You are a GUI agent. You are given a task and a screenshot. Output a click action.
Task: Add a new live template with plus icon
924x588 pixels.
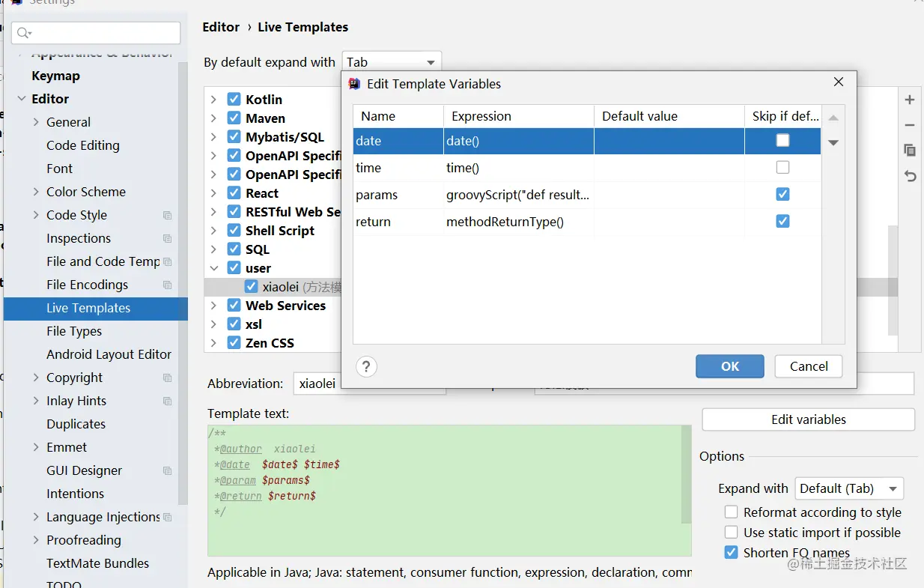(910, 100)
